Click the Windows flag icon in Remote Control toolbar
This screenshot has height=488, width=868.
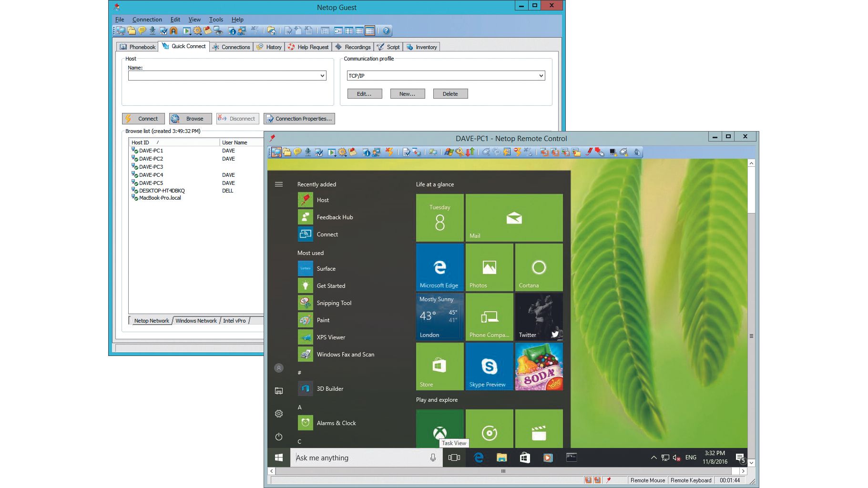click(x=449, y=152)
